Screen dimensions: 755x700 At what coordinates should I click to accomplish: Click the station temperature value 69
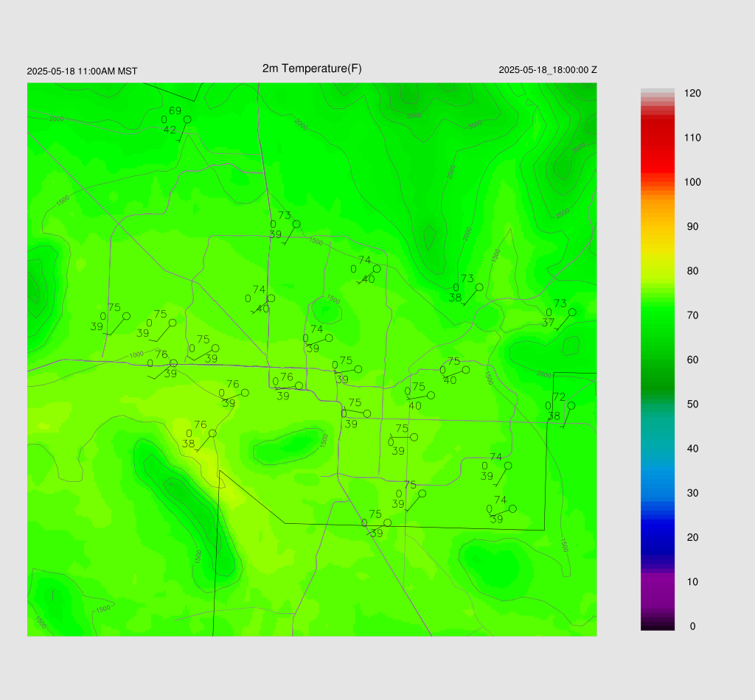(175, 111)
